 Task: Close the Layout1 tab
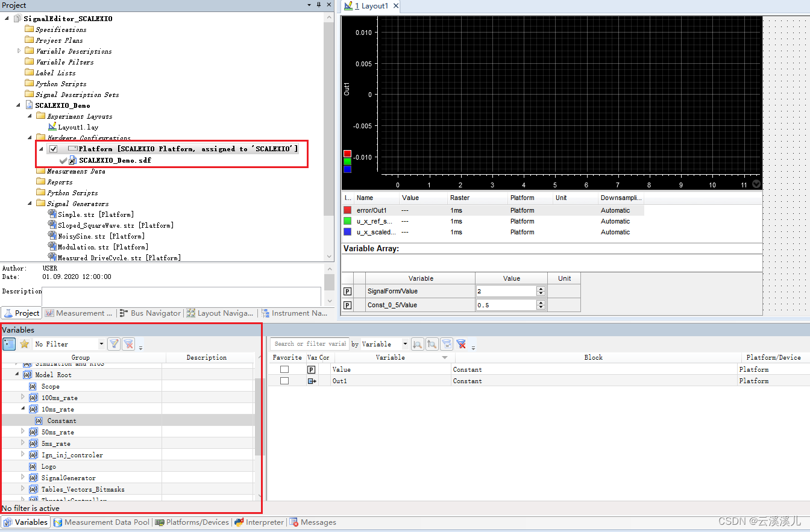(396, 6)
